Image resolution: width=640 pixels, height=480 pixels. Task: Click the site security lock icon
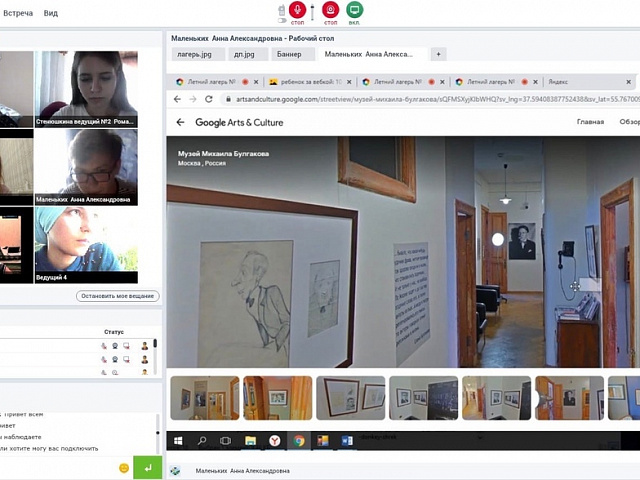point(229,99)
